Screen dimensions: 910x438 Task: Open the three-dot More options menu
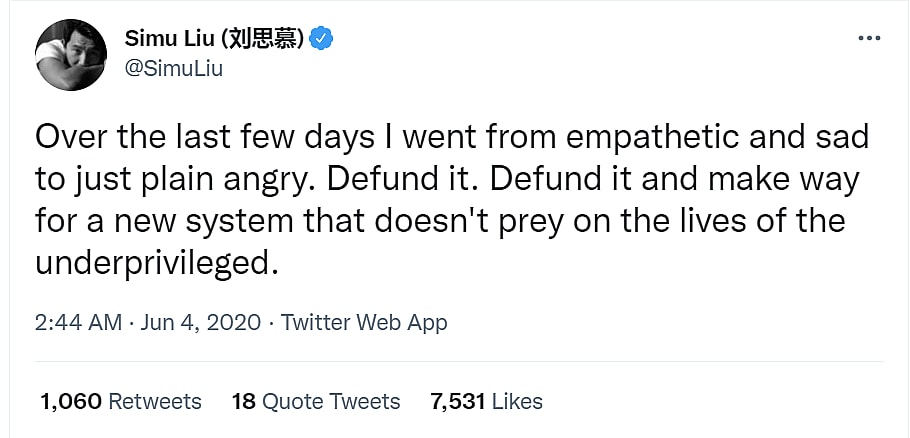coord(868,38)
